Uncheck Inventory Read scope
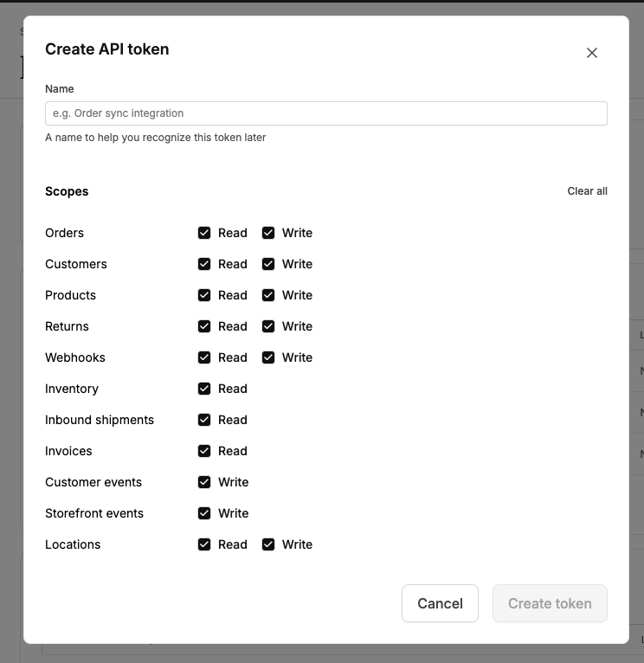The width and height of the screenshot is (644, 663). [204, 389]
